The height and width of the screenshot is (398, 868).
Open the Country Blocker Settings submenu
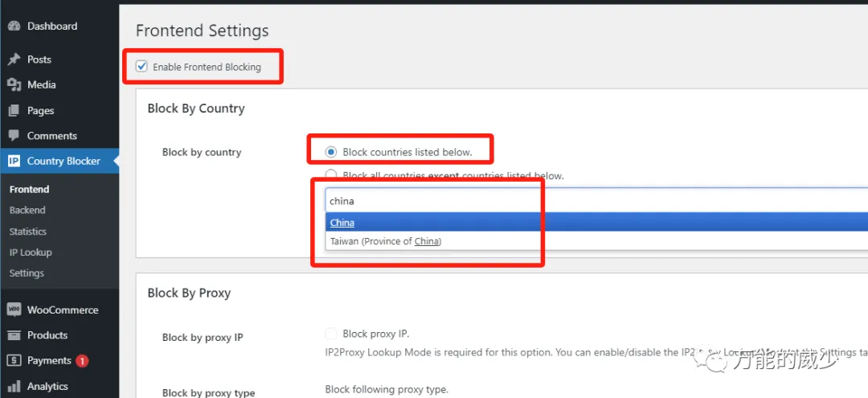point(27,273)
